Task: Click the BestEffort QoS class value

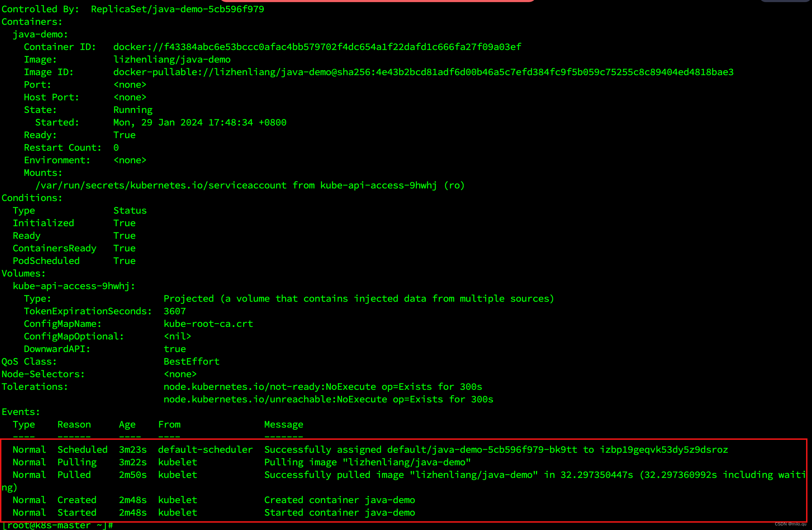Action: click(191, 361)
